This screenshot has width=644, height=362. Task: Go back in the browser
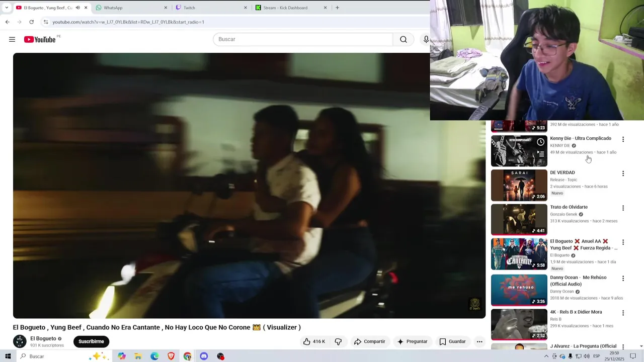(x=7, y=22)
